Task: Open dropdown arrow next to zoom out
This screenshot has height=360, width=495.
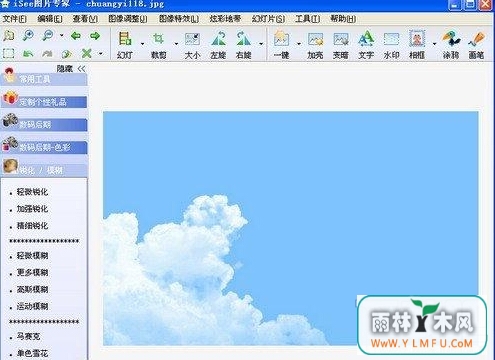Action: (x=62, y=35)
